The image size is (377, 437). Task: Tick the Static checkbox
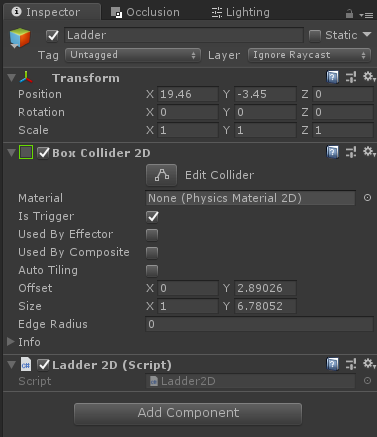coord(315,35)
